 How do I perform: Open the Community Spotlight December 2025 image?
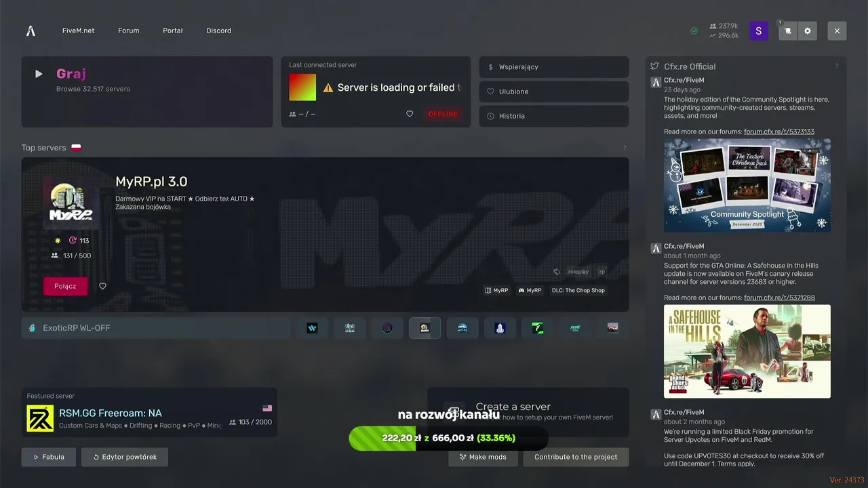(747, 185)
